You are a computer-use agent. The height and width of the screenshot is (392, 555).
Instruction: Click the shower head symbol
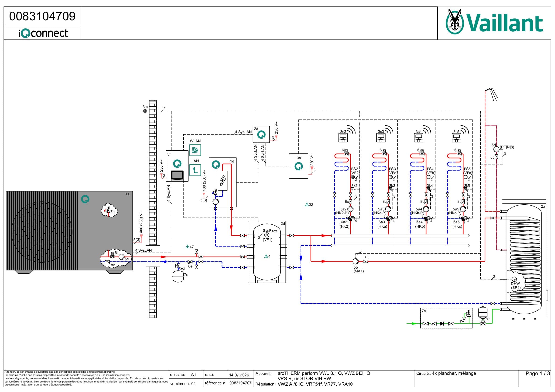coord(491,94)
